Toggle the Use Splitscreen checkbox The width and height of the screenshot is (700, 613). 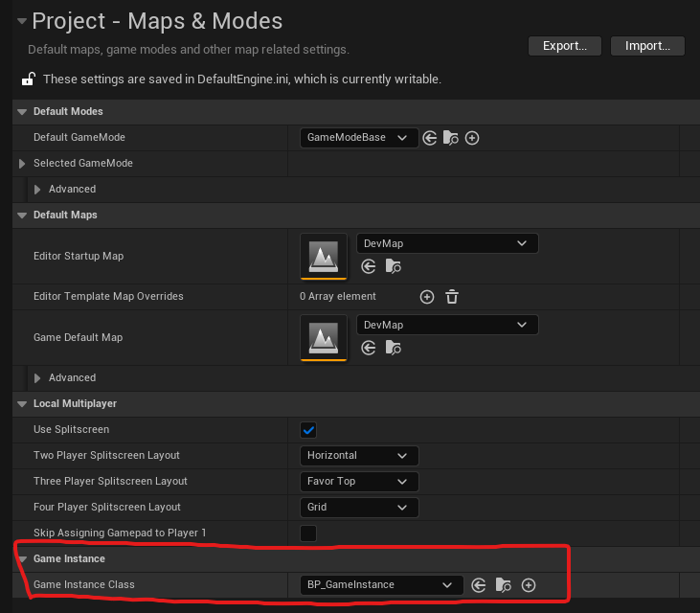click(x=308, y=430)
